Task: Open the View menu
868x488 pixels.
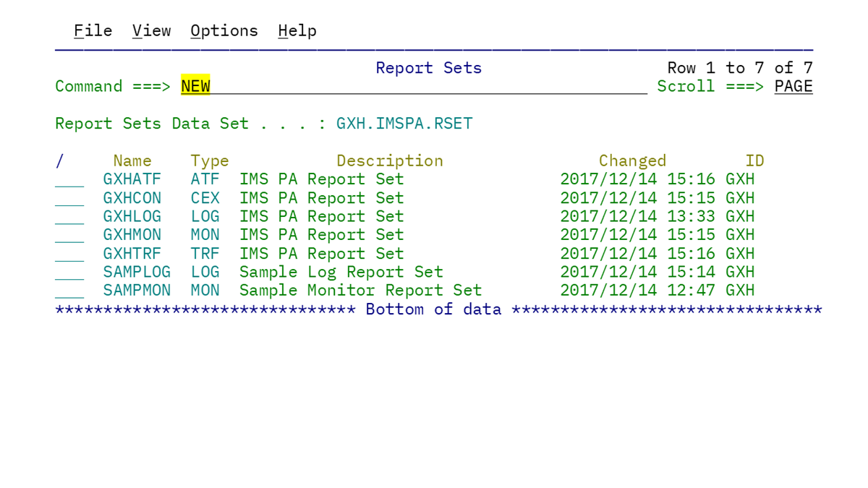Action: 151,30
